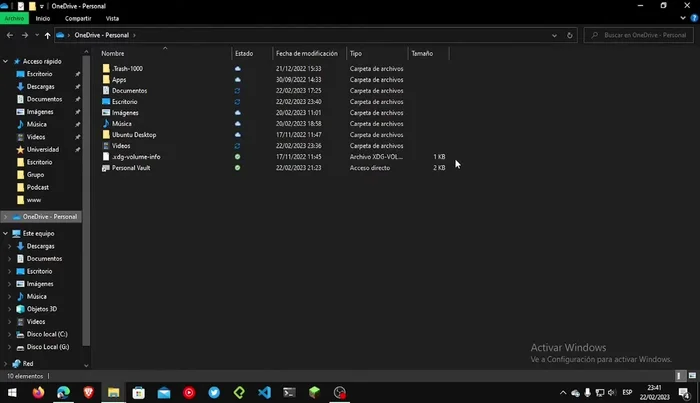Open the Compartir ribbon tab
This screenshot has height=403, width=700.
click(77, 18)
